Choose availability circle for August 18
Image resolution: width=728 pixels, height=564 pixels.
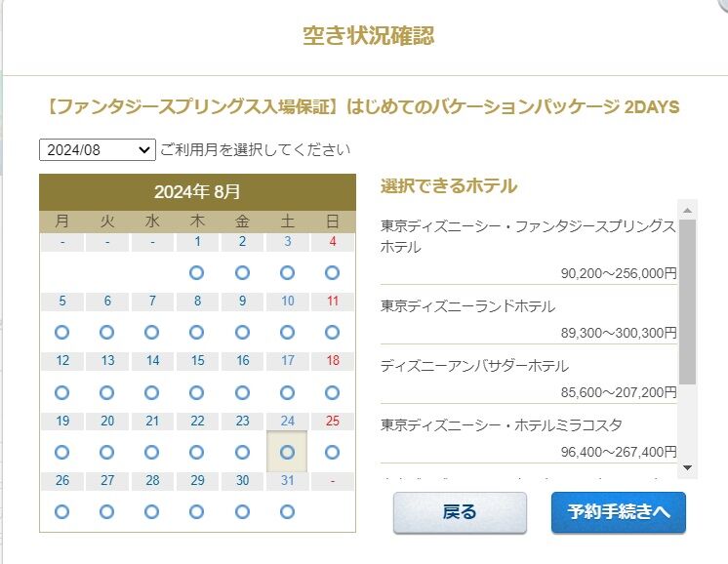tap(332, 393)
